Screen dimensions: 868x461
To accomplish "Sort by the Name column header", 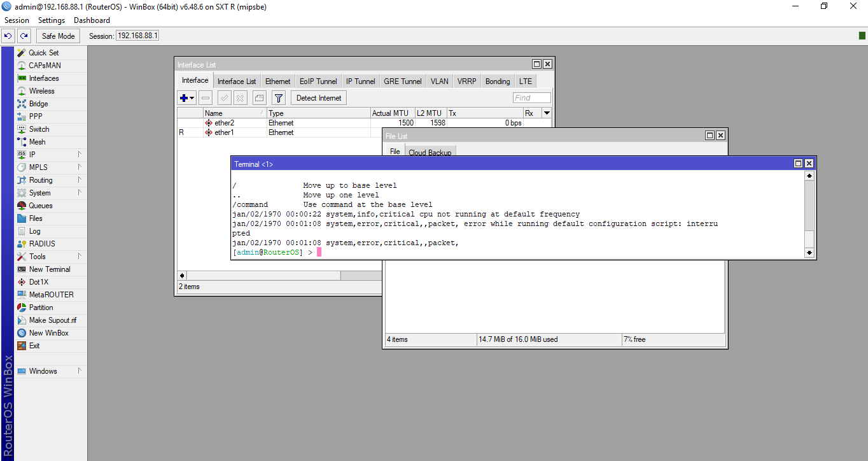I will click(x=235, y=113).
